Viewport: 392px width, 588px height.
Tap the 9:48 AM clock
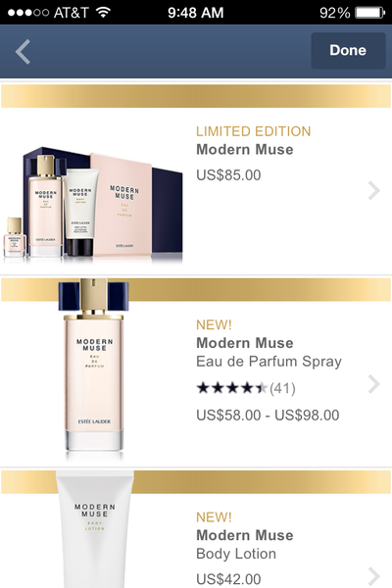click(x=195, y=13)
